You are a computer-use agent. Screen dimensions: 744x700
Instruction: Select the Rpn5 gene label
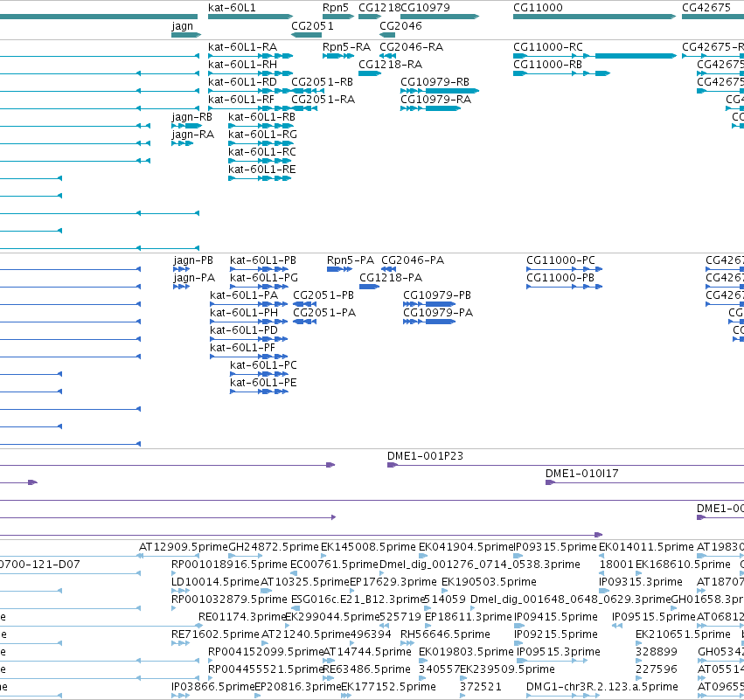point(336,8)
